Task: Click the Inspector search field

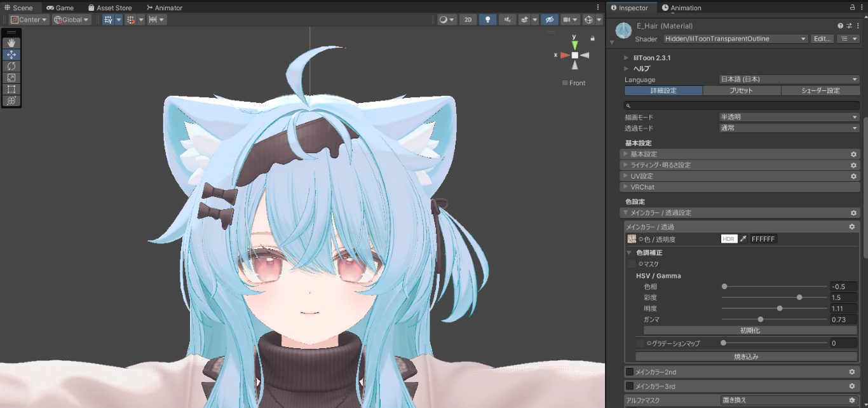Action: click(742, 105)
